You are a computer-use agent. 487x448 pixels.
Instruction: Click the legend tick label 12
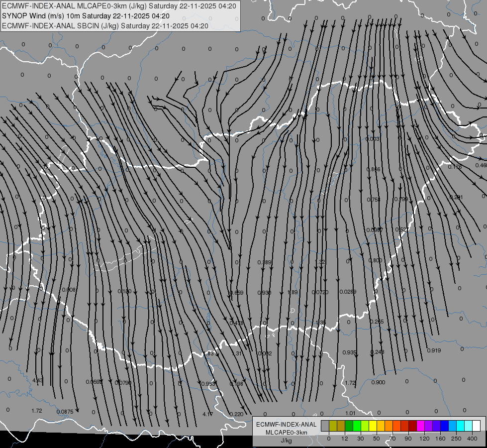point(345,439)
